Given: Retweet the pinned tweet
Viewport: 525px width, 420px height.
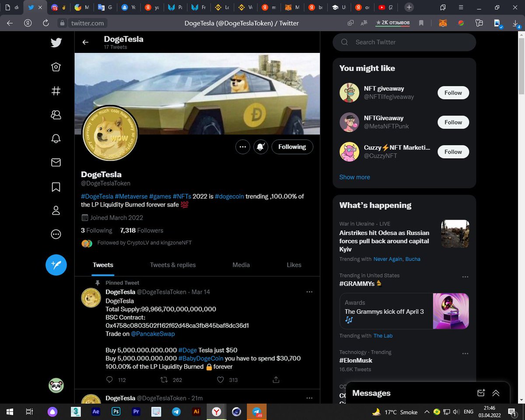Looking at the screenshot, I should 164,380.
